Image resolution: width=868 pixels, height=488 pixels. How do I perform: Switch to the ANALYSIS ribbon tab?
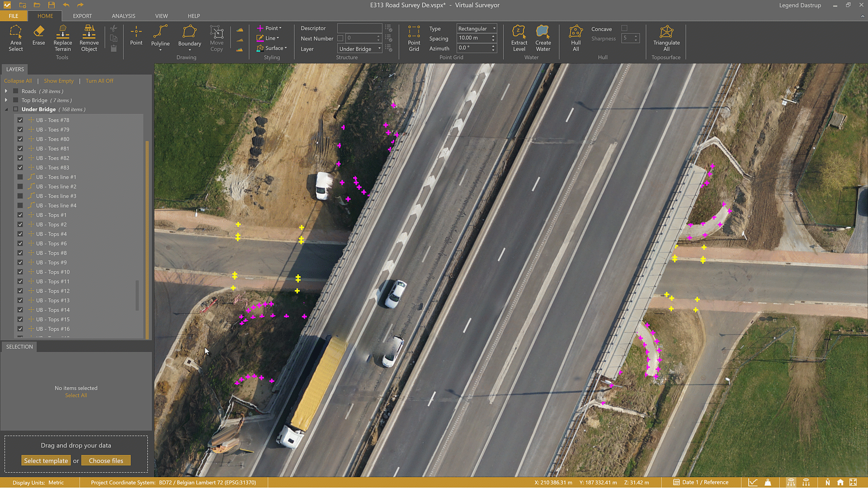(123, 16)
